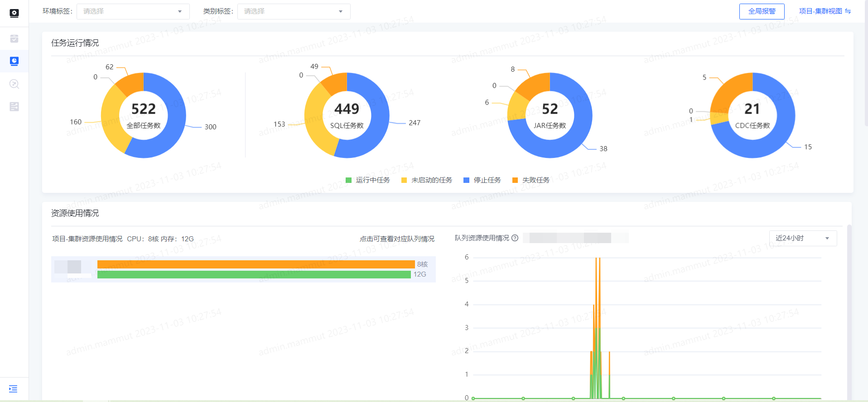Toggle the 停止任务 legend item
This screenshot has width=868, height=402.
coord(482,180)
